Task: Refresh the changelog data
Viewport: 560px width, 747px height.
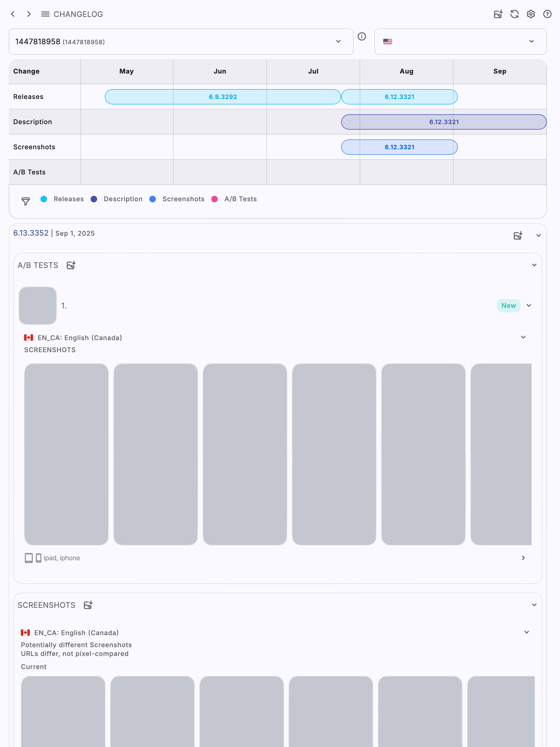Action: tap(514, 14)
